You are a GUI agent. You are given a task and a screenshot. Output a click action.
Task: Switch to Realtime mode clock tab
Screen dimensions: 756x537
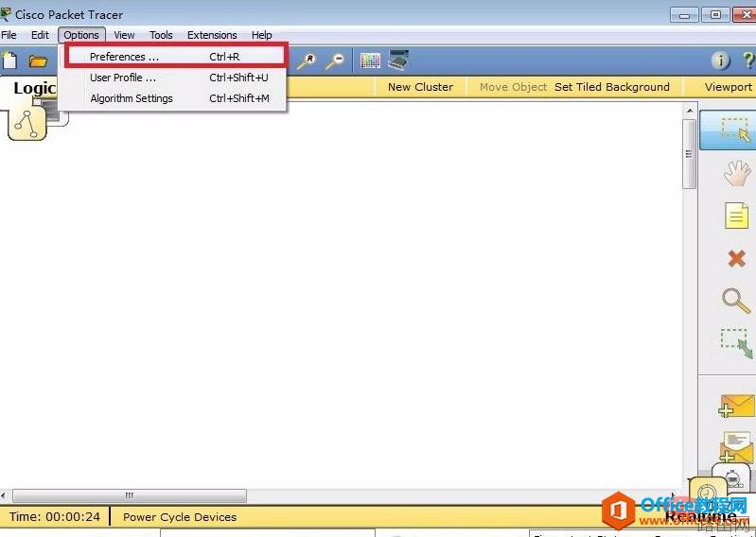[708, 492]
